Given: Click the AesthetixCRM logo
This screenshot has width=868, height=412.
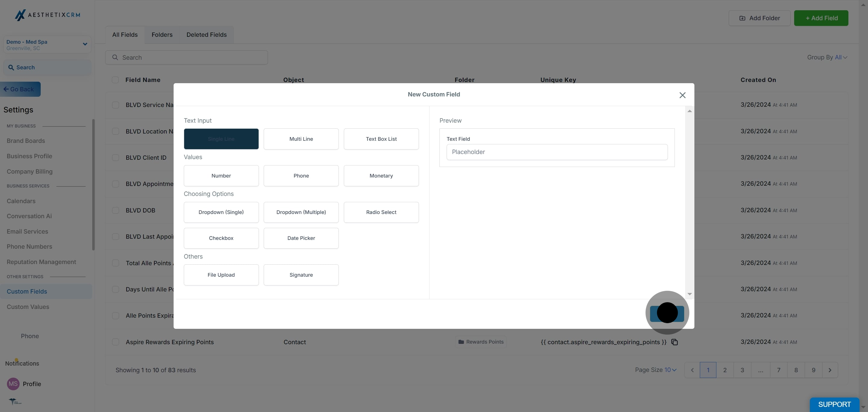Looking at the screenshot, I should click(48, 15).
